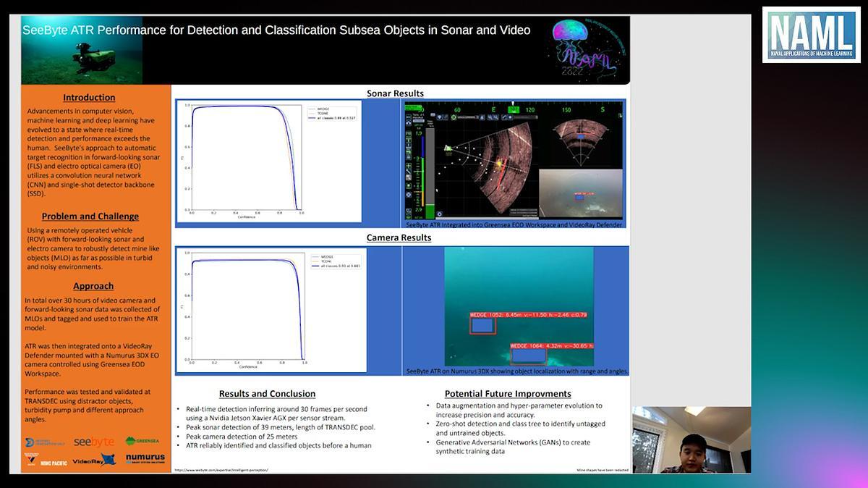Screen dimensions: 868x488
Task: Click the green vehicle marker on sonar view
Action: point(448,148)
